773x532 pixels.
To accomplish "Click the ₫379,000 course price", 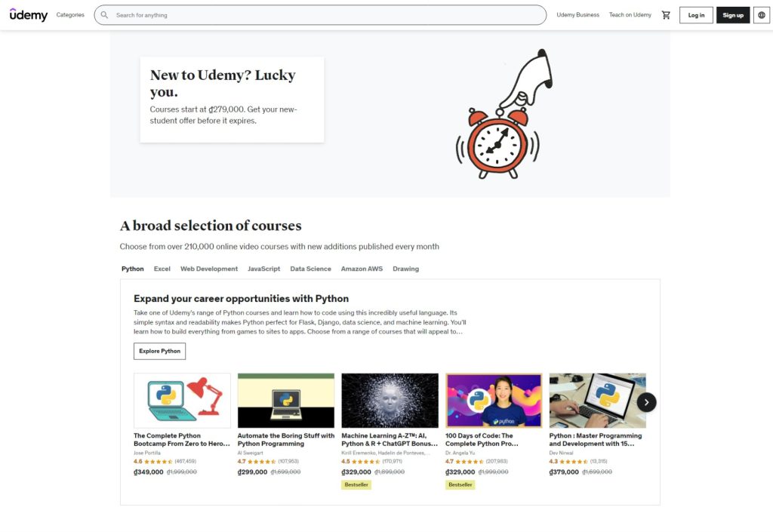I will tap(564, 472).
